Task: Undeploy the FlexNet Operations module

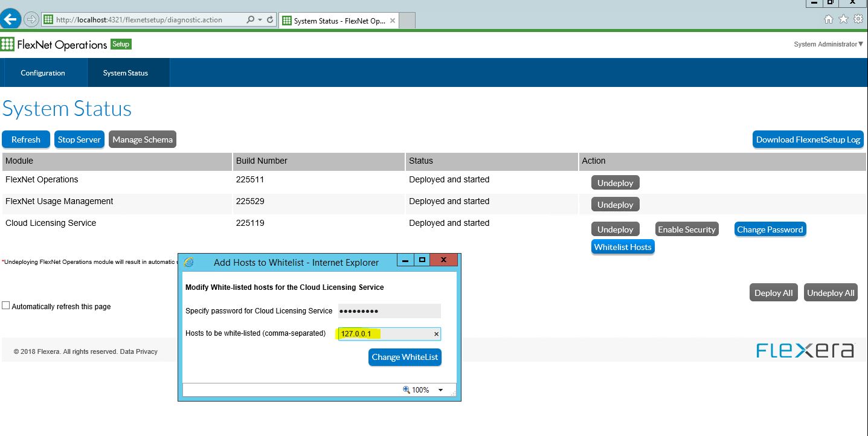Action: click(615, 183)
